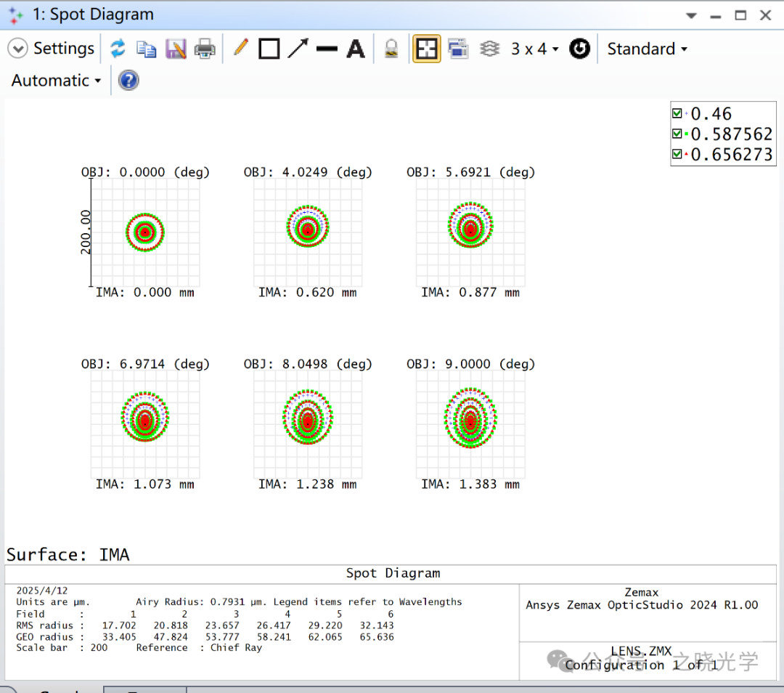
Task: Toggle the lock window padlock icon
Action: tap(391, 49)
